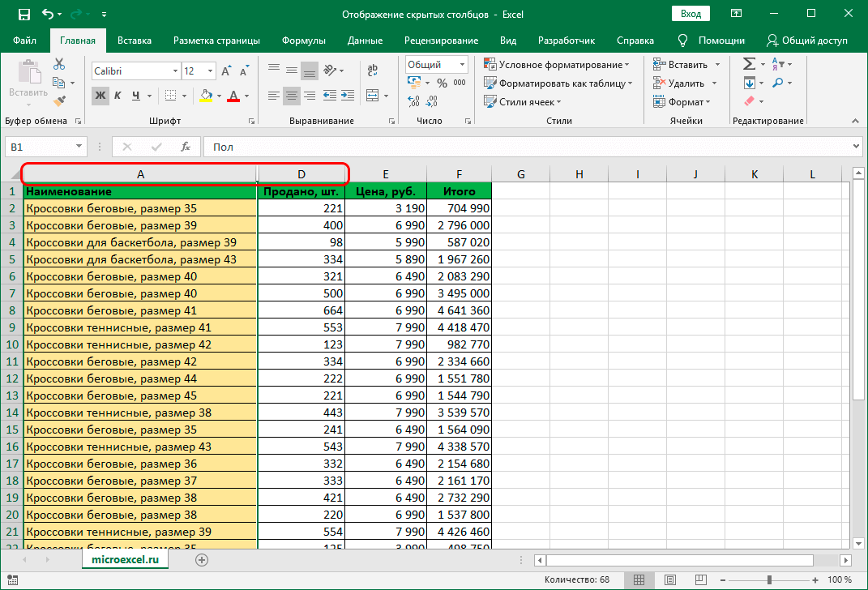The height and width of the screenshot is (590, 868).
Task: Add a new sheet with plus icon
Action: 202,559
